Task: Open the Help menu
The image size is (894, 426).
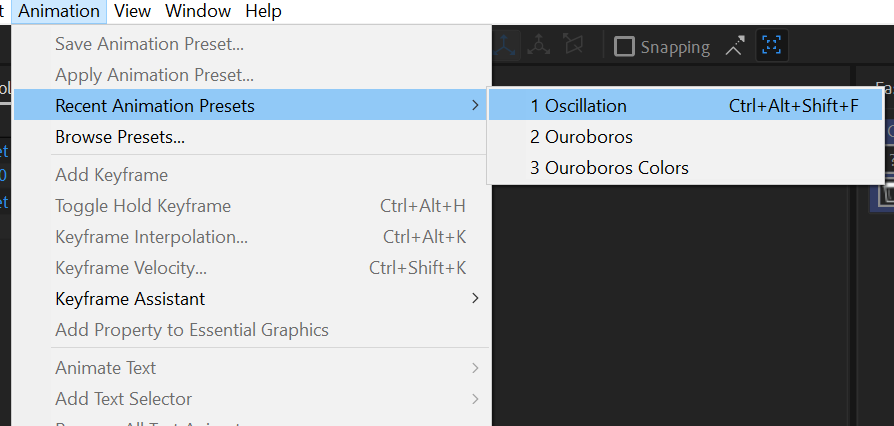Action: pos(263,11)
